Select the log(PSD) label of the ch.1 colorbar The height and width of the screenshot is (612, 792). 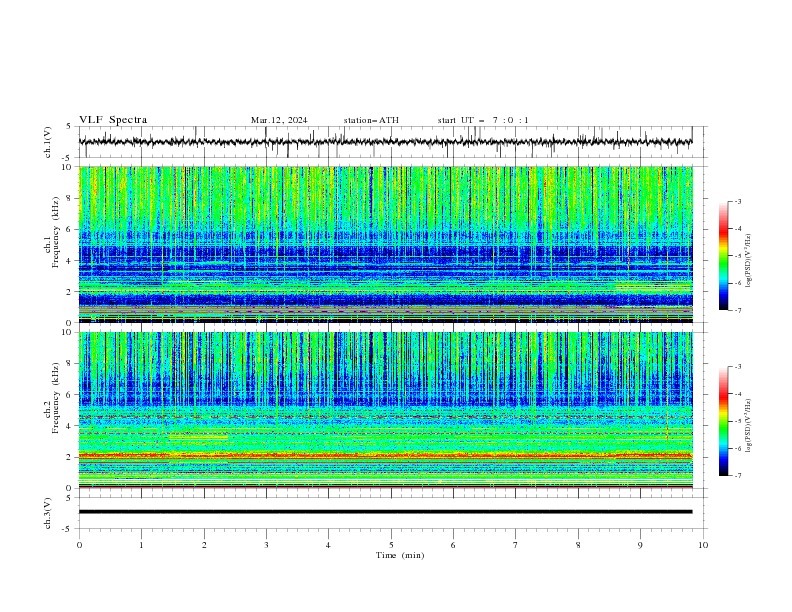[x=749, y=261]
